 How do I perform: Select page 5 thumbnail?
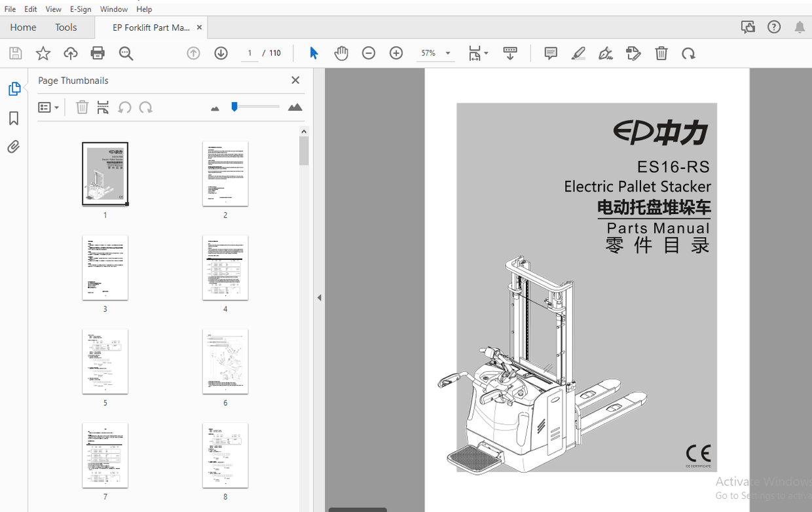pyautogui.click(x=105, y=361)
